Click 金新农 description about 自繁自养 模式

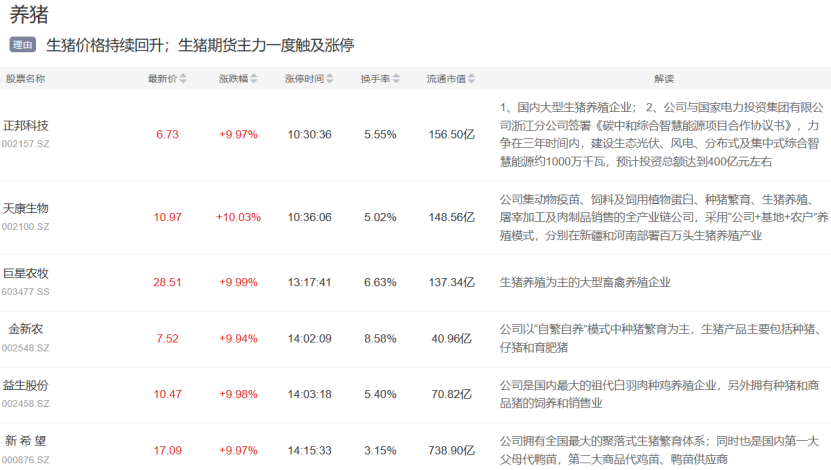pyautogui.click(x=661, y=339)
